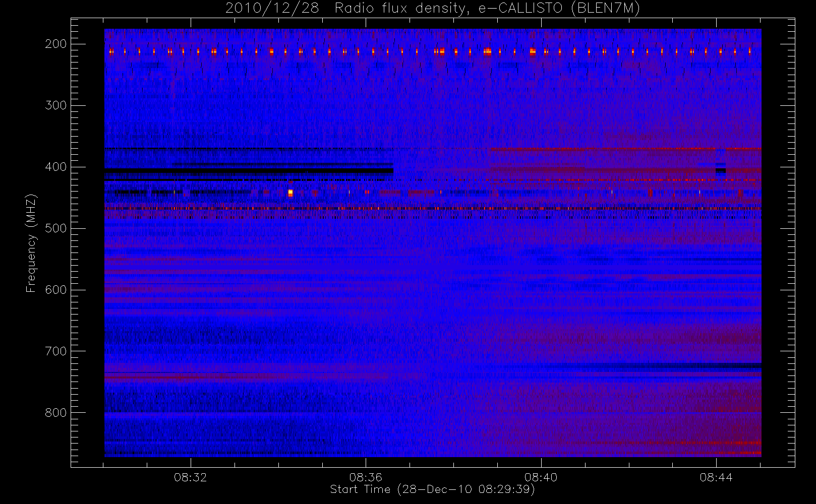Click the 700 frequency tick label
The image size is (816, 504).
55,351
